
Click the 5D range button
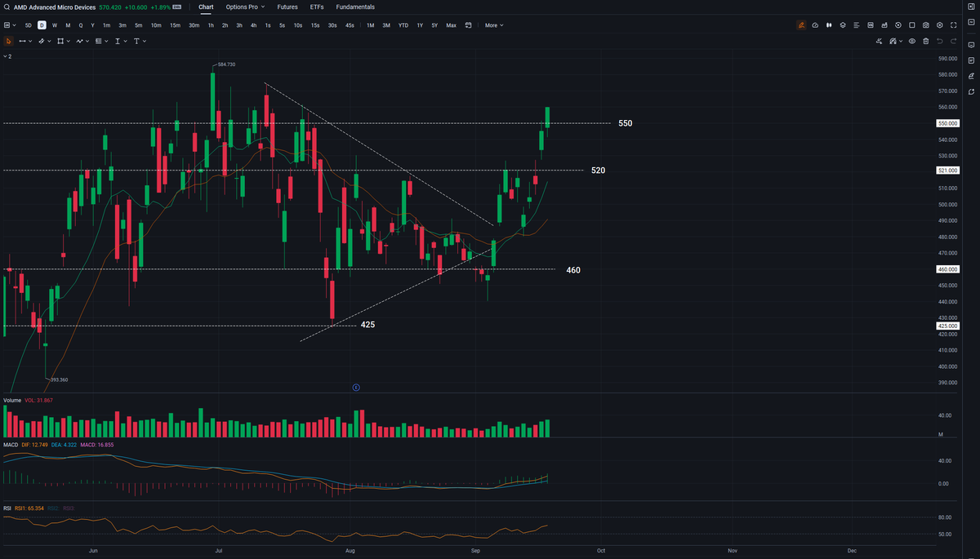pyautogui.click(x=28, y=25)
